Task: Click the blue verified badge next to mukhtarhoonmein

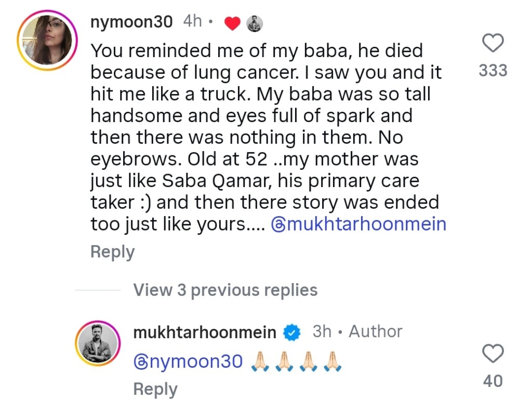Action: (x=293, y=332)
